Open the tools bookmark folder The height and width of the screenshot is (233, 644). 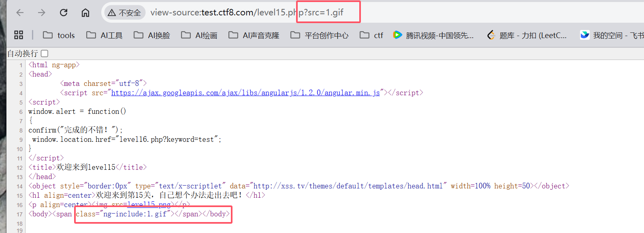click(x=59, y=35)
